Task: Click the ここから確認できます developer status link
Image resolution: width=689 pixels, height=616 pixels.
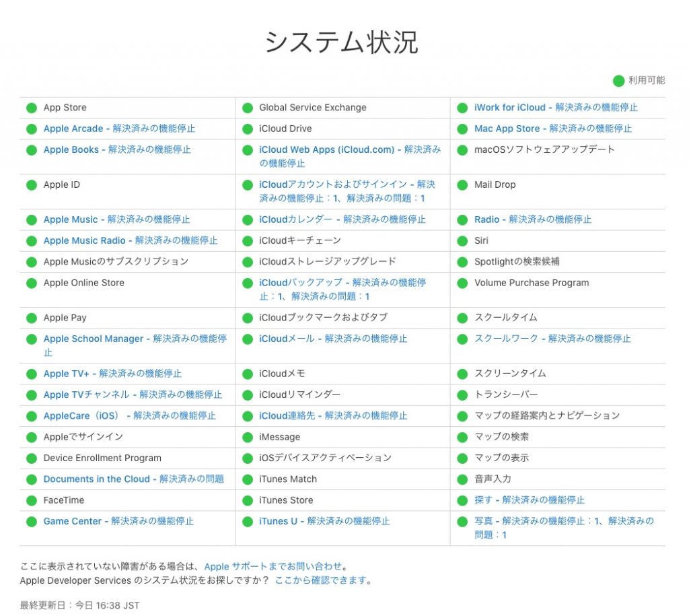Action: click(321, 580)
